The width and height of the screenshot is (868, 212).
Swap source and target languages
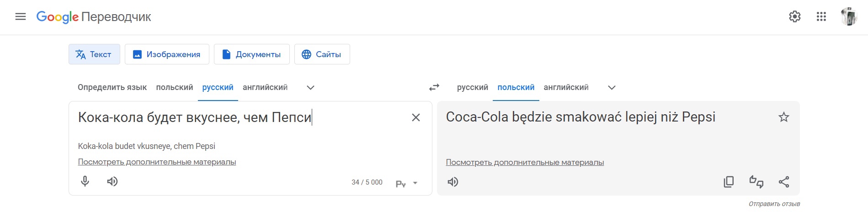[434, 87]
